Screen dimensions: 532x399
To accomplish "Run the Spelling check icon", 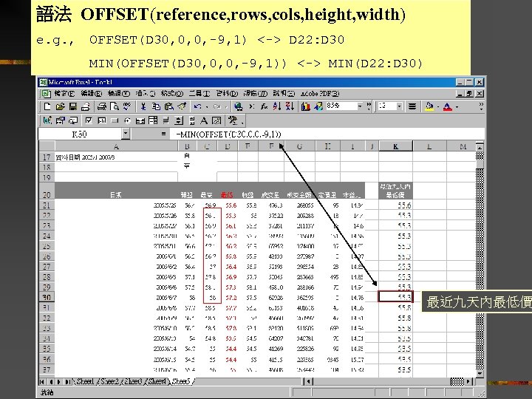I will 127,106.
